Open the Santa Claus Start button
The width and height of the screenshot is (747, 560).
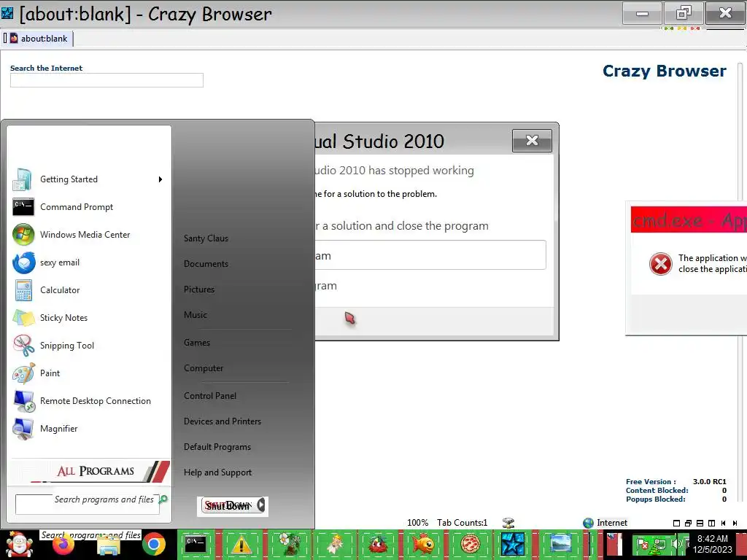coord(18,544)
